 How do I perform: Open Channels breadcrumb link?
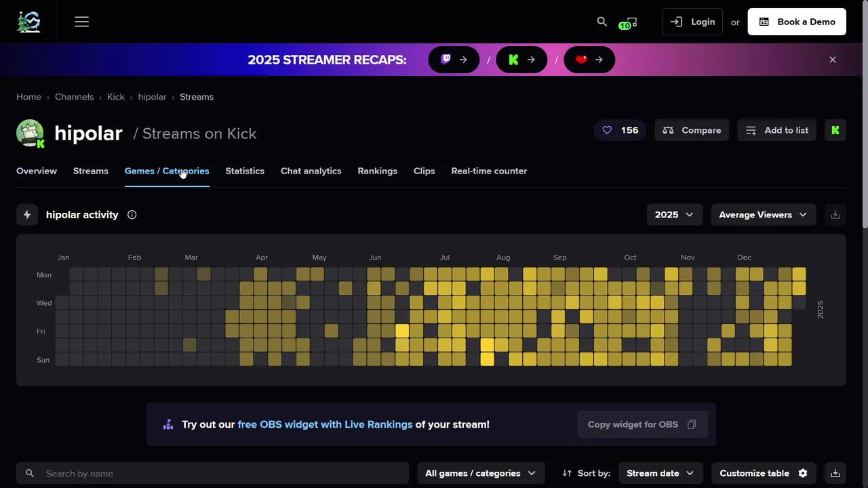[74, 97]
